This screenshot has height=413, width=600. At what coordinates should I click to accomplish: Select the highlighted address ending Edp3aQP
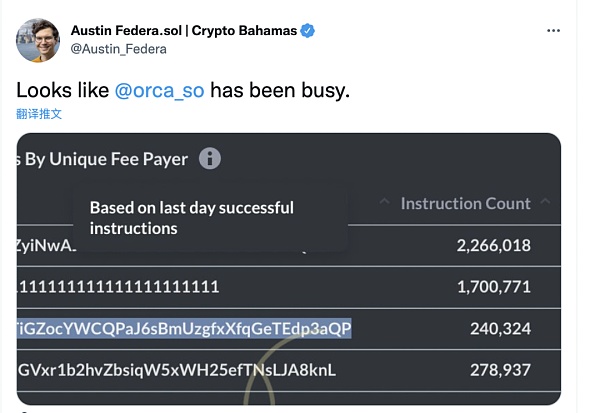point(184,328)
